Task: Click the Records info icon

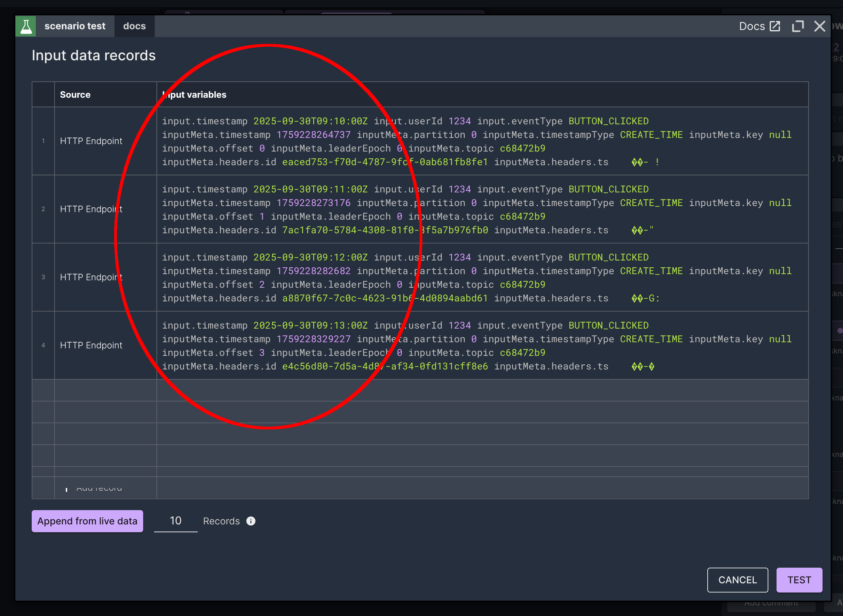Action: point(251,521)
